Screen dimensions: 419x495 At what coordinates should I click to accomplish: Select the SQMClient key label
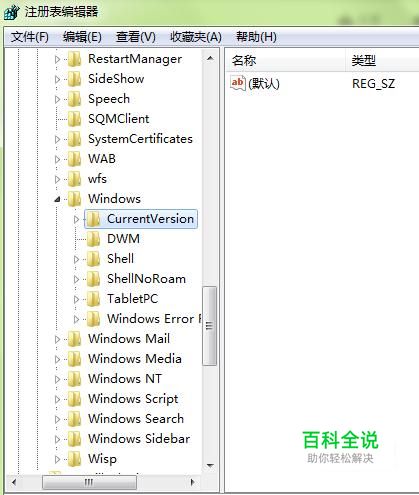pos(119,119)
